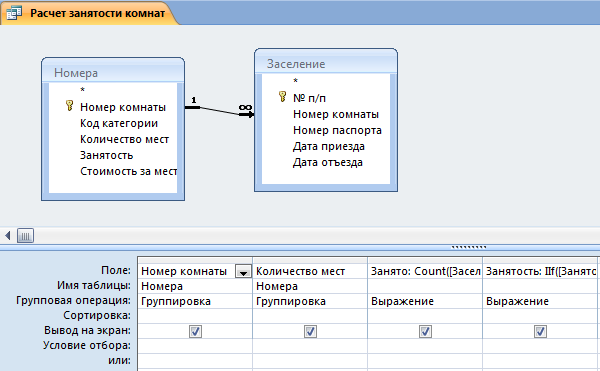Click the relationship line between Номера and Заселение
This screenshot has height=371, width=600.
(x=219, y=111)
